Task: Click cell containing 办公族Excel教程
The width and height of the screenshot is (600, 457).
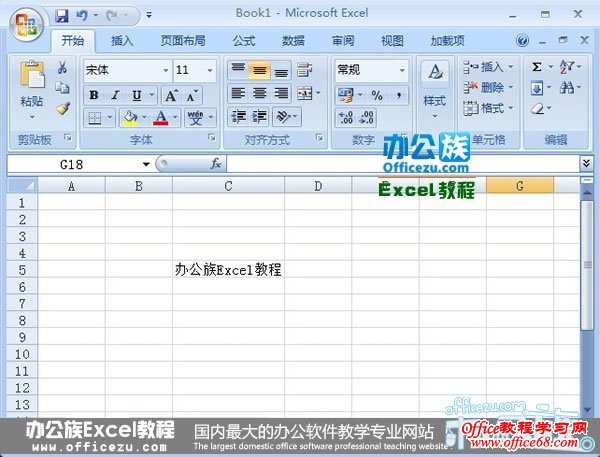Action: click(x=228, y=270)
